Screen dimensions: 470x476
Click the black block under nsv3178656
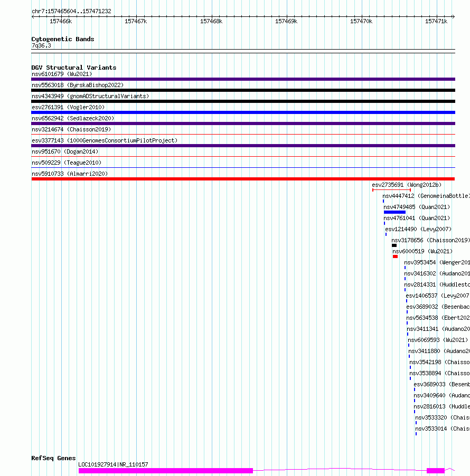[394, 245]
